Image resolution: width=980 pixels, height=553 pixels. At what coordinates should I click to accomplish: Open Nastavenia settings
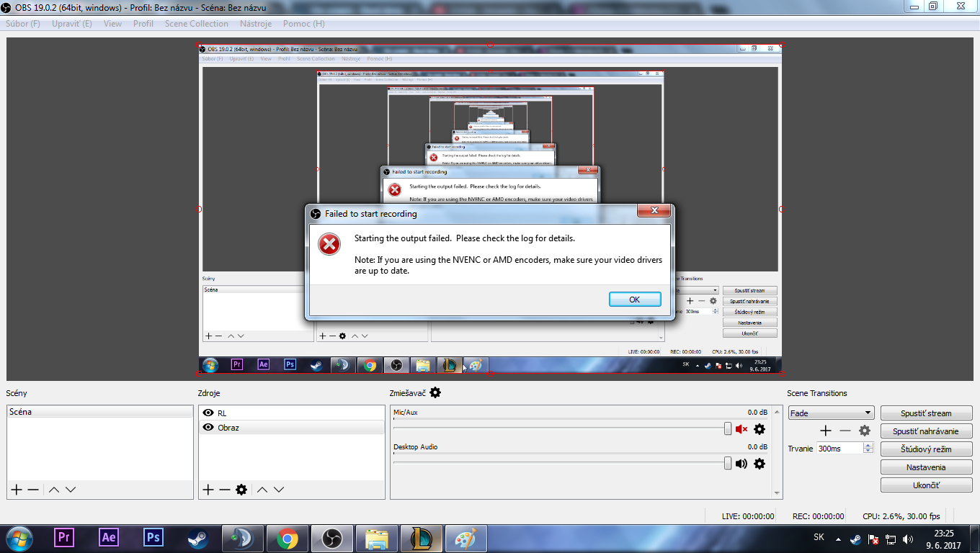927,467
